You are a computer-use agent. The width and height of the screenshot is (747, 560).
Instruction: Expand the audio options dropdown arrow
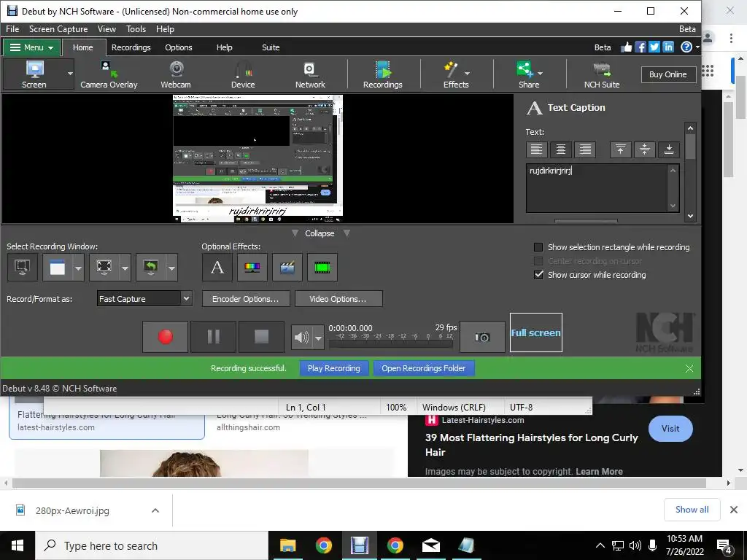point(318,337)
